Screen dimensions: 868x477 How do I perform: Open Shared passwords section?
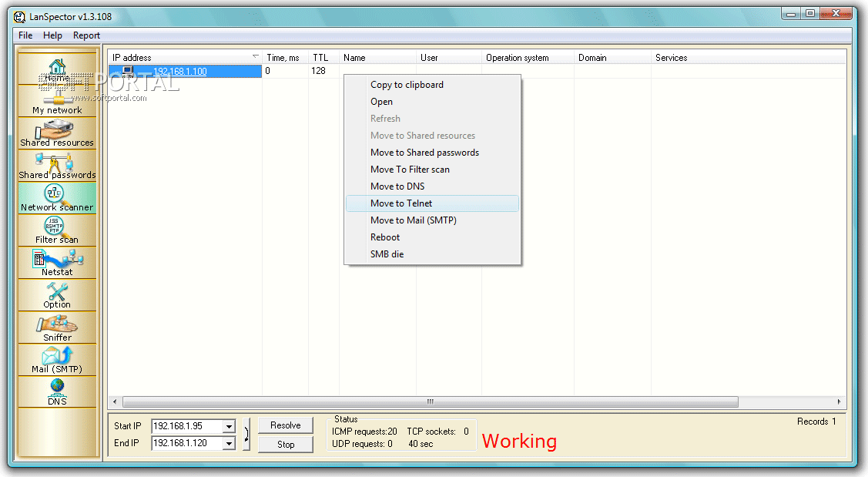[x=57, y=166]
